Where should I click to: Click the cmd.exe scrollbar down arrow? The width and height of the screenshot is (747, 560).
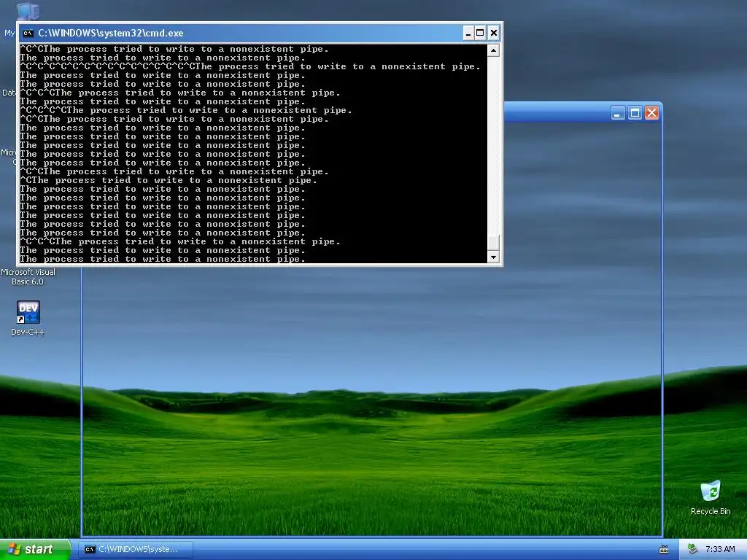pyautogui.click(x=494, y=257)
